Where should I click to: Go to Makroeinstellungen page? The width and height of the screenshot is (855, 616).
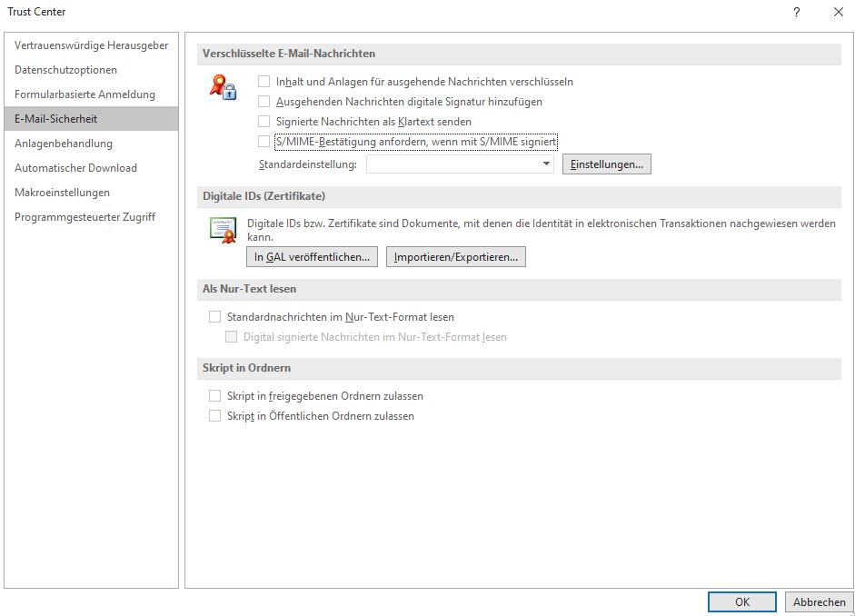[x=62, y=193]
